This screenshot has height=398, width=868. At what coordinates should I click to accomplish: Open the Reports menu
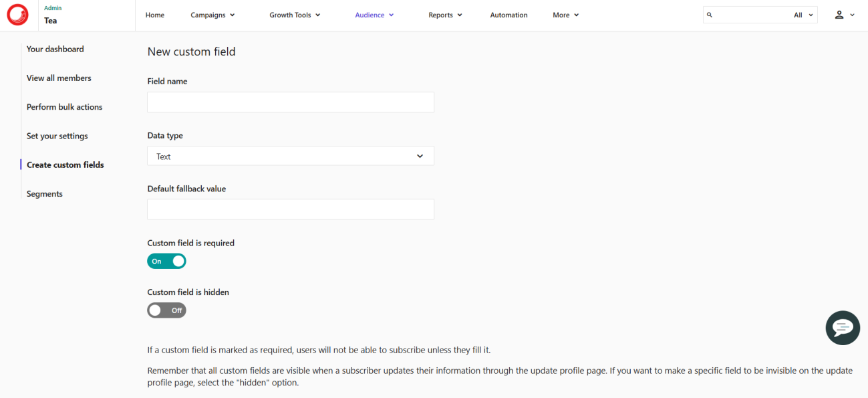pos(445,15)
